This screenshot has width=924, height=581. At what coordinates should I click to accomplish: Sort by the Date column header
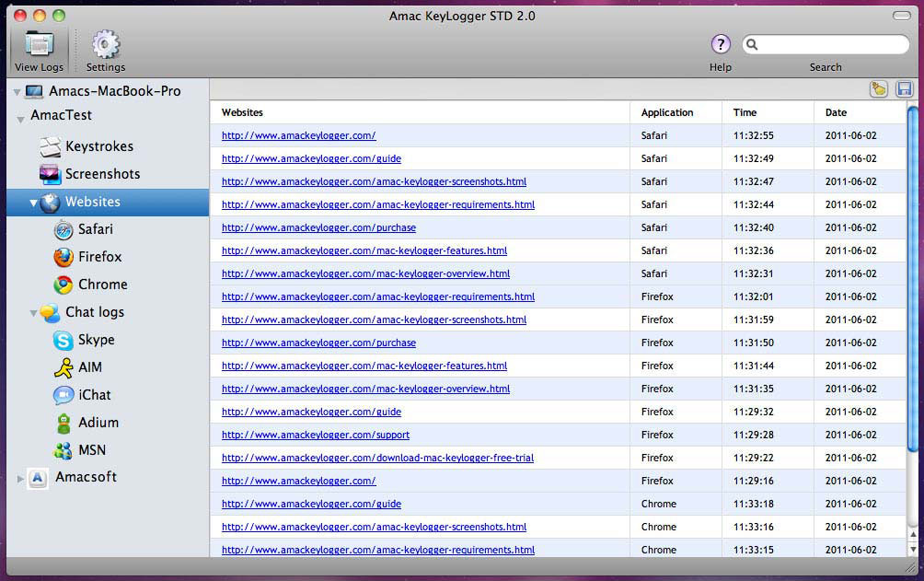click(836, 112)
